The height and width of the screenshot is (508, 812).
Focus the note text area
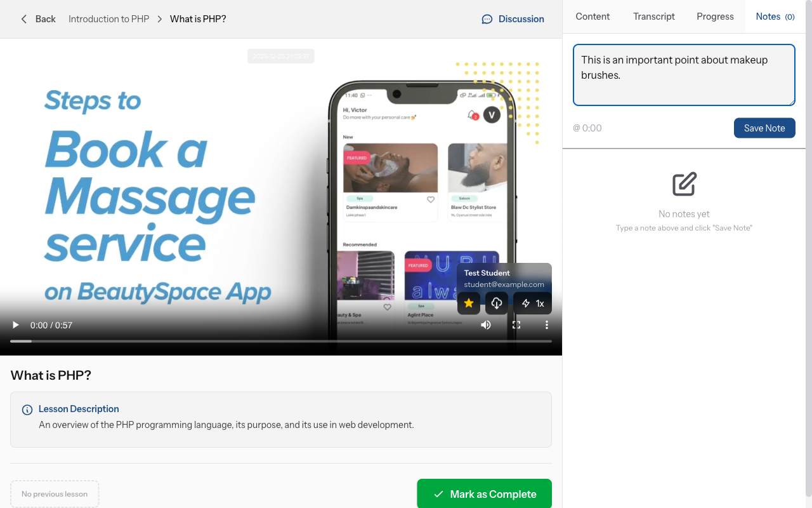684,75
